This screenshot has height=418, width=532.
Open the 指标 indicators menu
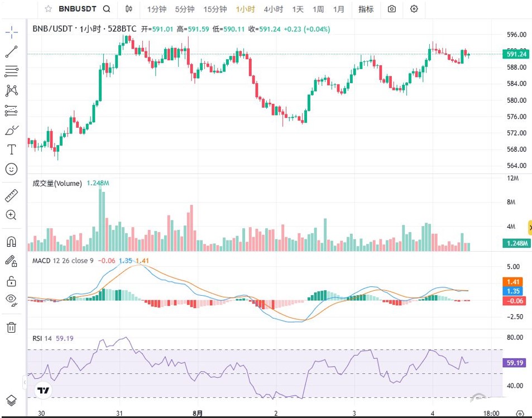(x=366, y=9)
